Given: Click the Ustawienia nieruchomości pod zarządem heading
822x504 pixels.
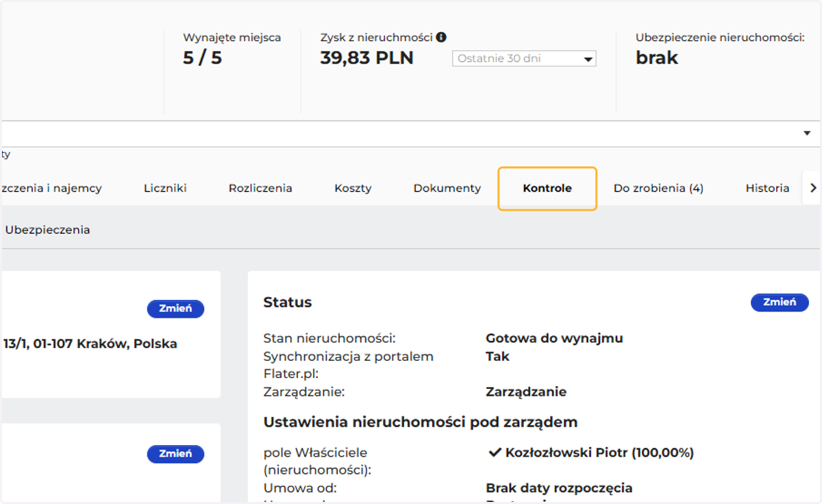Looking at the screenshot, I should [421, 422].
